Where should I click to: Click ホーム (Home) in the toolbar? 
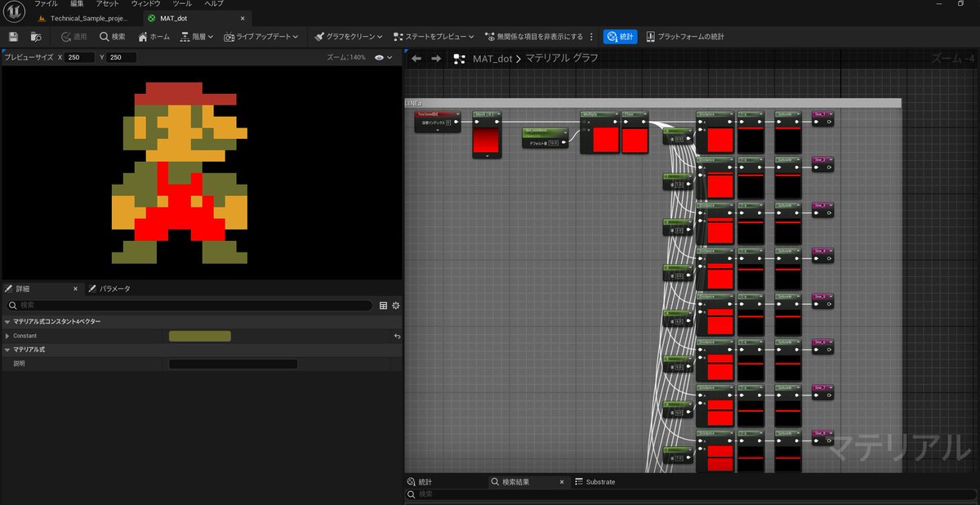(154, 37)
